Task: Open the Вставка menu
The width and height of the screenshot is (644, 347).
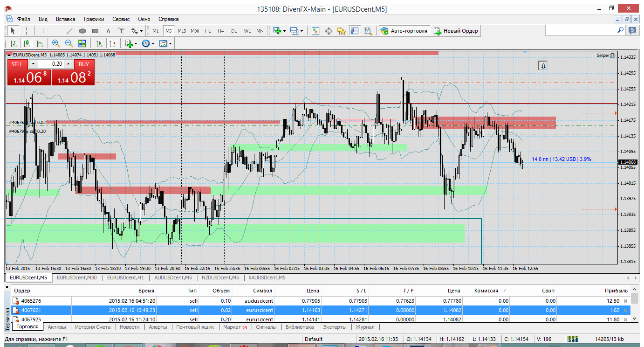Action: point(65,19)
